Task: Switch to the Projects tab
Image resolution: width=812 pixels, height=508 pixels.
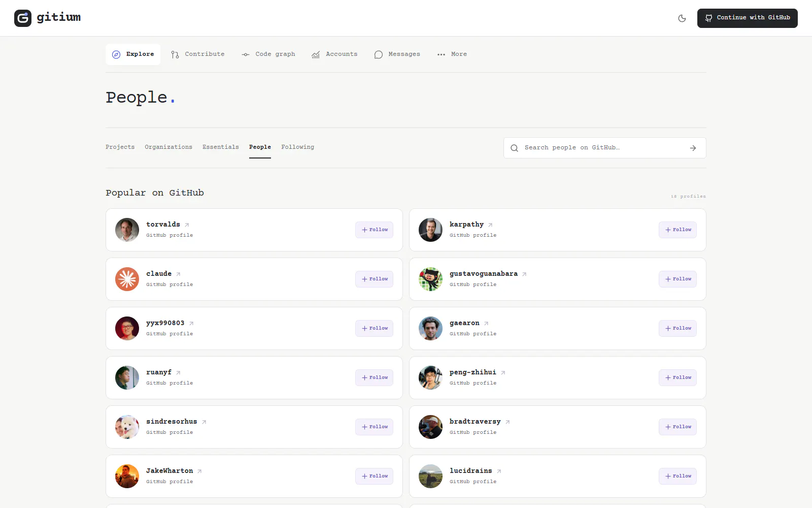Action: 120,147
